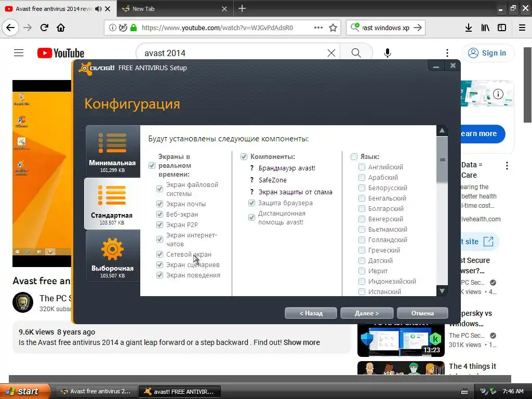Open the Firefox downloads panel

point(468,28)
